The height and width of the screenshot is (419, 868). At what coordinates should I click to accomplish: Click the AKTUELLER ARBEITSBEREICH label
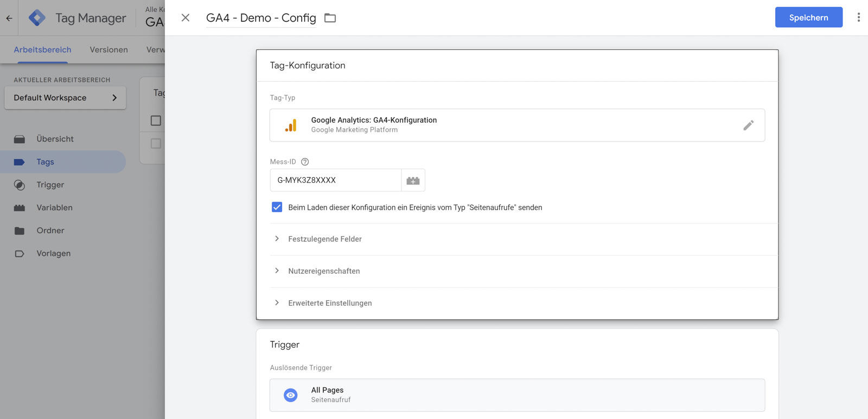click(62, 80)
